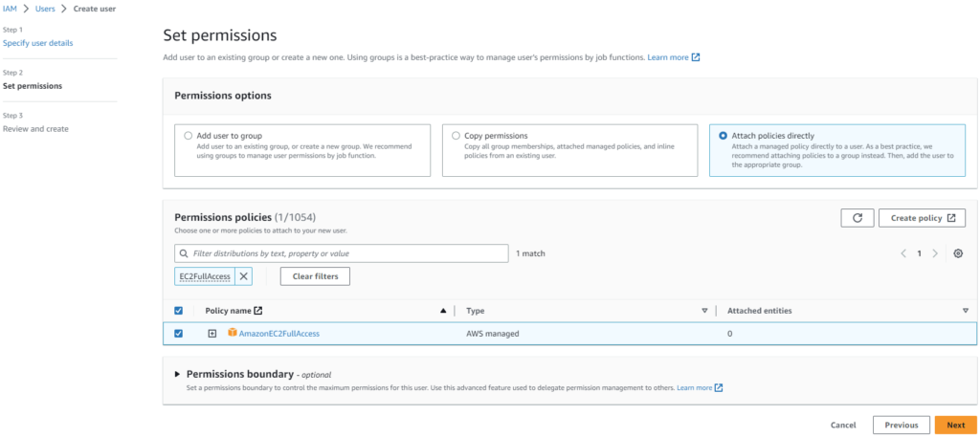
Task: Toggle the select-all policies header checkbox
Action: [x=178, y=310]
